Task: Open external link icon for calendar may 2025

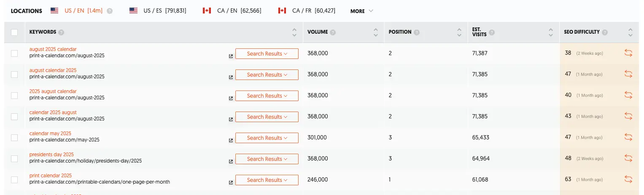Action: tap(231, 140)
